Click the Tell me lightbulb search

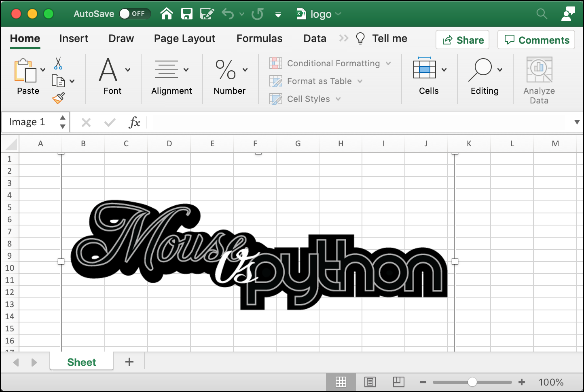tap(381, 38)
